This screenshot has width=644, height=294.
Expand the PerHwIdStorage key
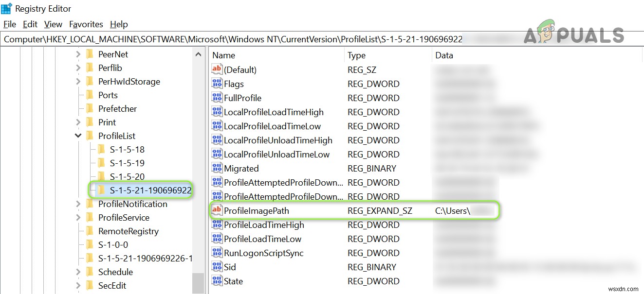(x=78, y=82)
